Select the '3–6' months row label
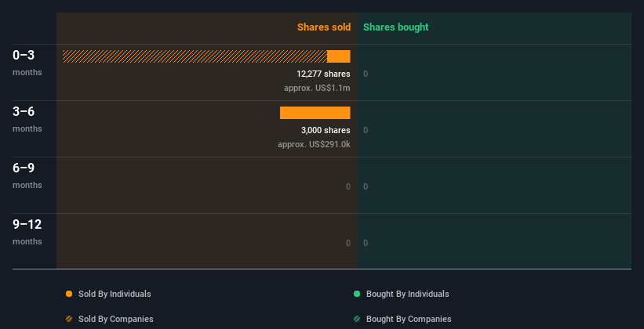Screen dimensions: 644x329 pyautogui.click(x=24, y=111)
